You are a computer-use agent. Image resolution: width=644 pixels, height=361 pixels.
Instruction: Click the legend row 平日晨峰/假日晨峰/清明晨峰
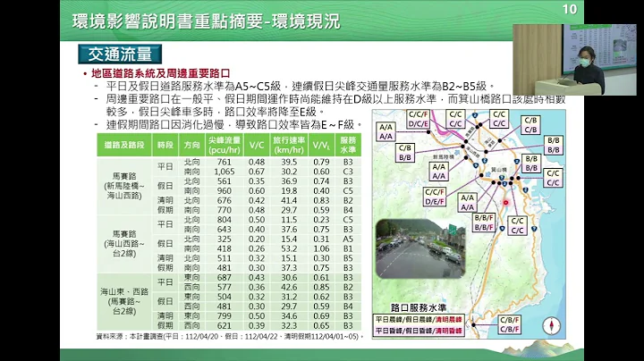coord(419,320)
